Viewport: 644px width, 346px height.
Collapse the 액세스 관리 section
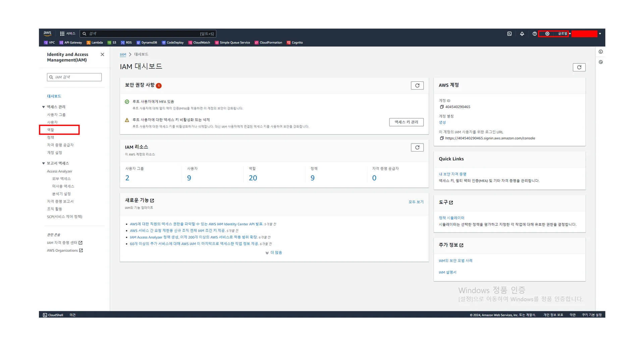[44, 107]
